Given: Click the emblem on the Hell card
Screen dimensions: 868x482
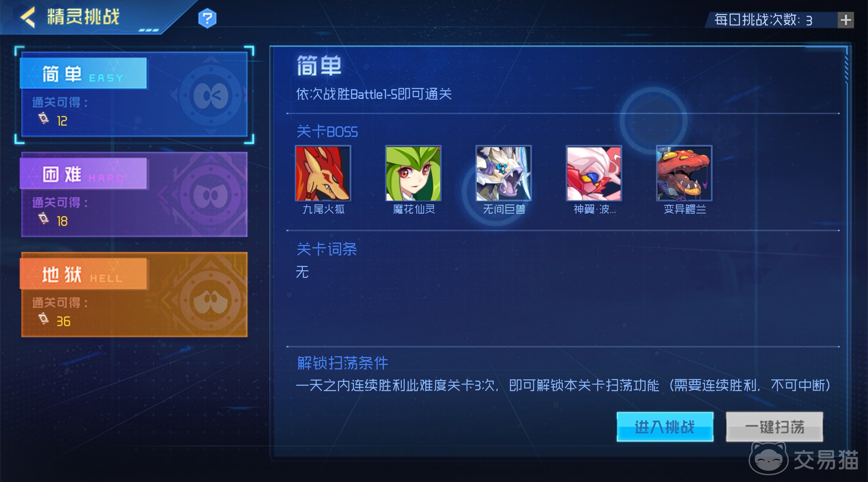Looking at the screenshot, I should 211,300.
